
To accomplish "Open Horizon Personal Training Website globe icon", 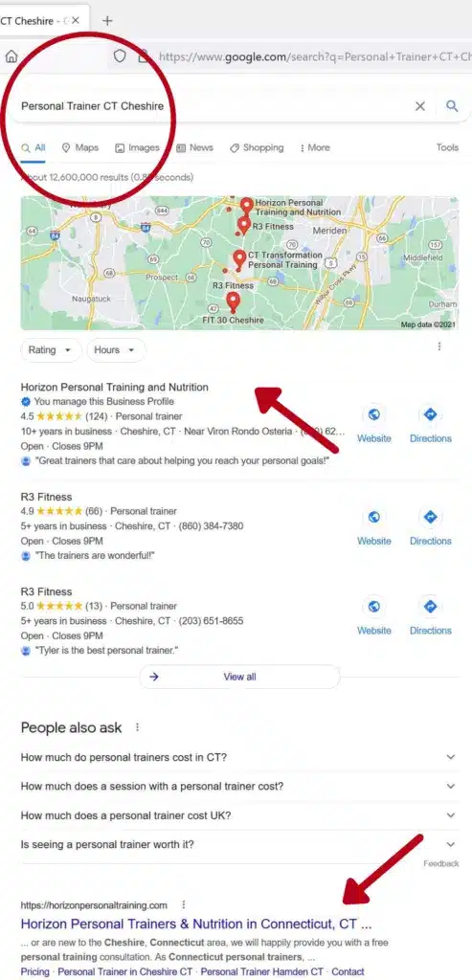I will tap(373, 415).
